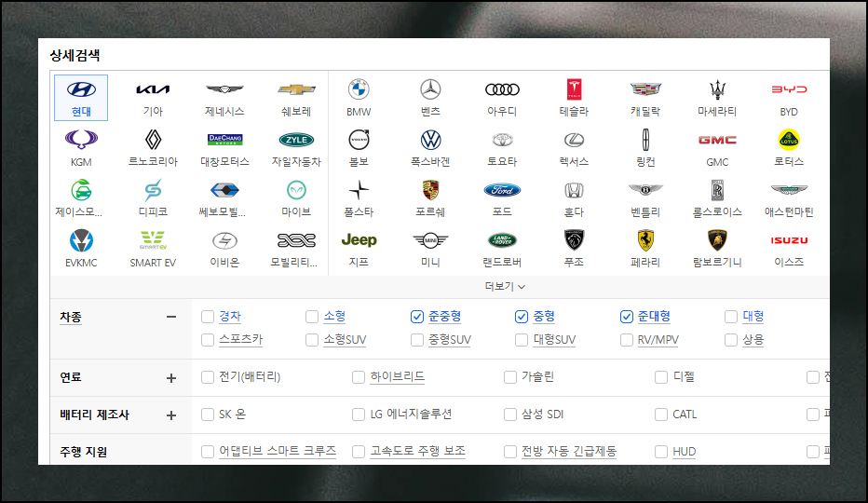Screen dimensions: 868x503
Task: Tick the RV/MPV checkbox
Action: pyautogui.click(x=626, y=340)
